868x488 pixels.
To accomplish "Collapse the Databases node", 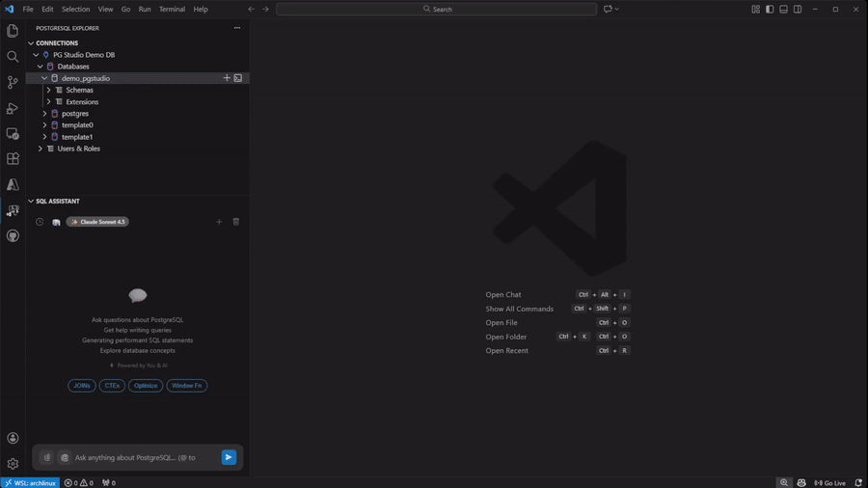I will tap(41, 67).
